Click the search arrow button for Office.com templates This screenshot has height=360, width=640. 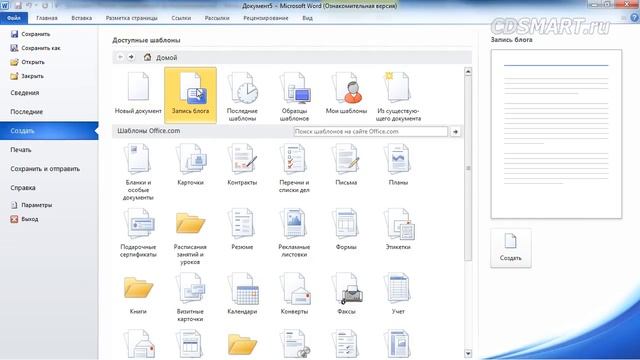coord(455,131)
